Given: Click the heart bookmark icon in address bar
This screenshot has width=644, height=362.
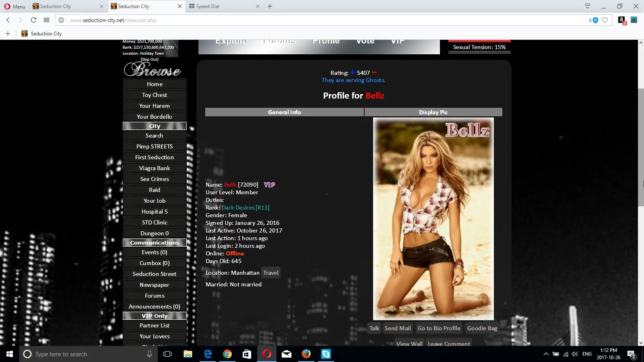Looking at the screenshot, I should click(x=605, y=20).
